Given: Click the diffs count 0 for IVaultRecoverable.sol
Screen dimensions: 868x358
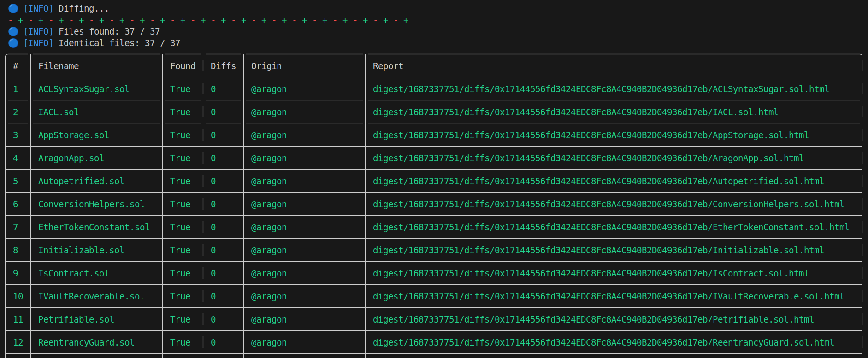Looking at the screenshot, I should (x=213, y=296).
